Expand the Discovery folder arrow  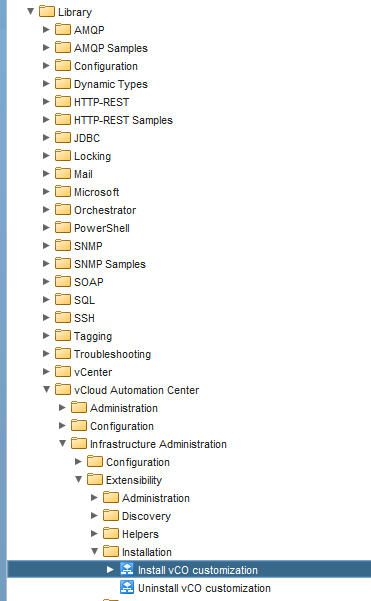tap(94, 516)
